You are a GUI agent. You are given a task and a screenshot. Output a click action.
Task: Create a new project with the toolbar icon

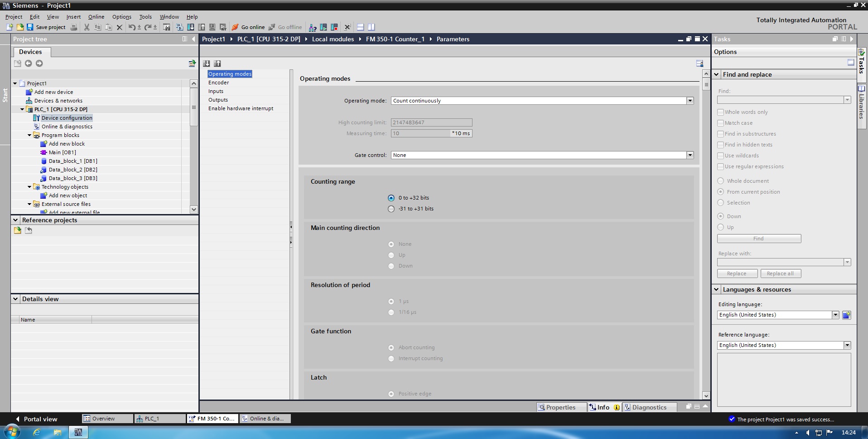(x=10, y=27)
